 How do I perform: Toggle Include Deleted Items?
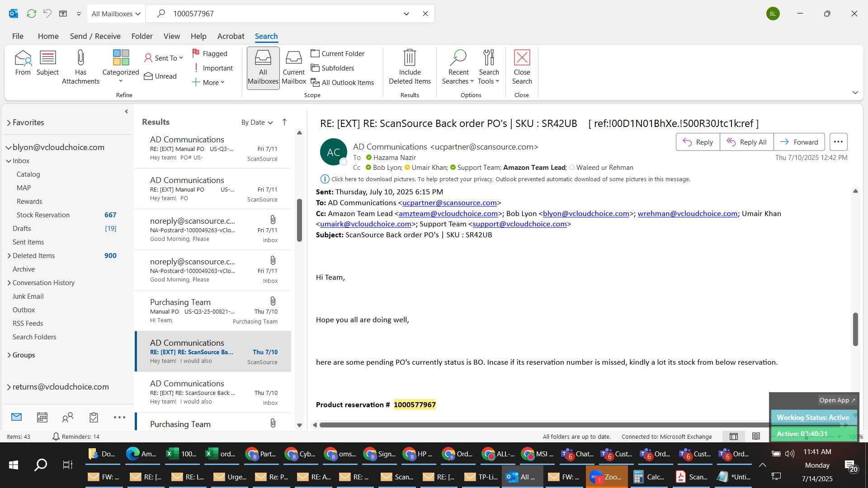coord(410,67)
